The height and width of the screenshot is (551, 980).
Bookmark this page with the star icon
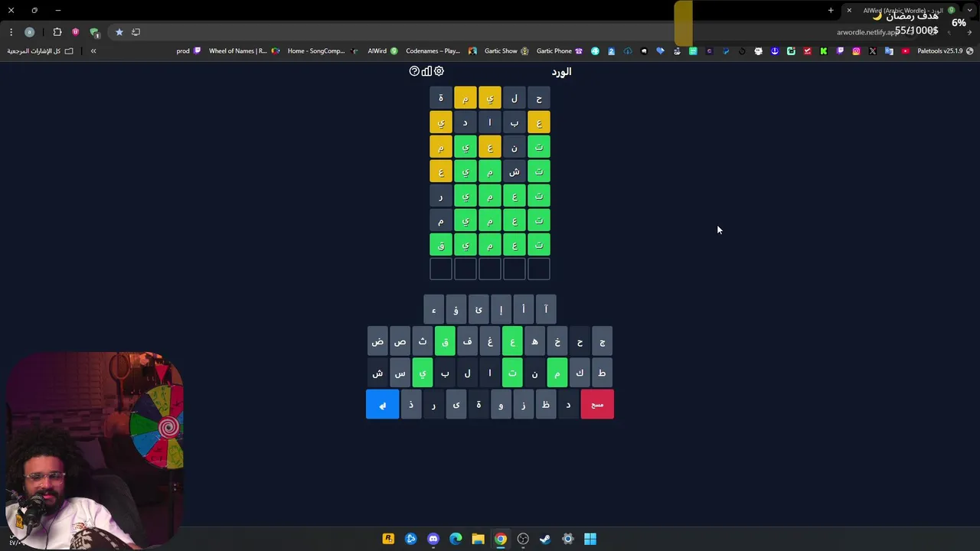119,32
